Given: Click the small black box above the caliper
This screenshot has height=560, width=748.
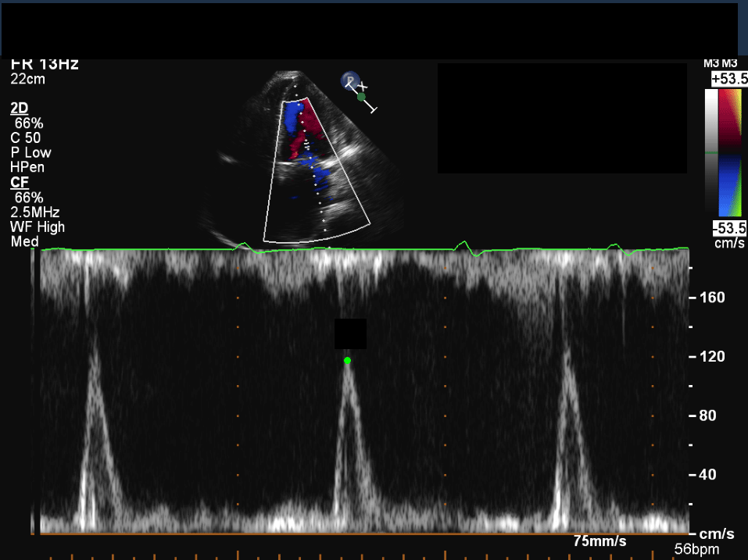Looking at the screenshot, I should [x=350, y=334].
